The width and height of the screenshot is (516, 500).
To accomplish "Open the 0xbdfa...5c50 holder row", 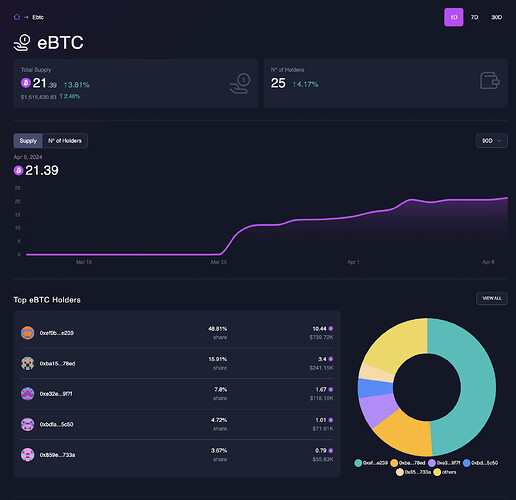I will tap(177, 424).
